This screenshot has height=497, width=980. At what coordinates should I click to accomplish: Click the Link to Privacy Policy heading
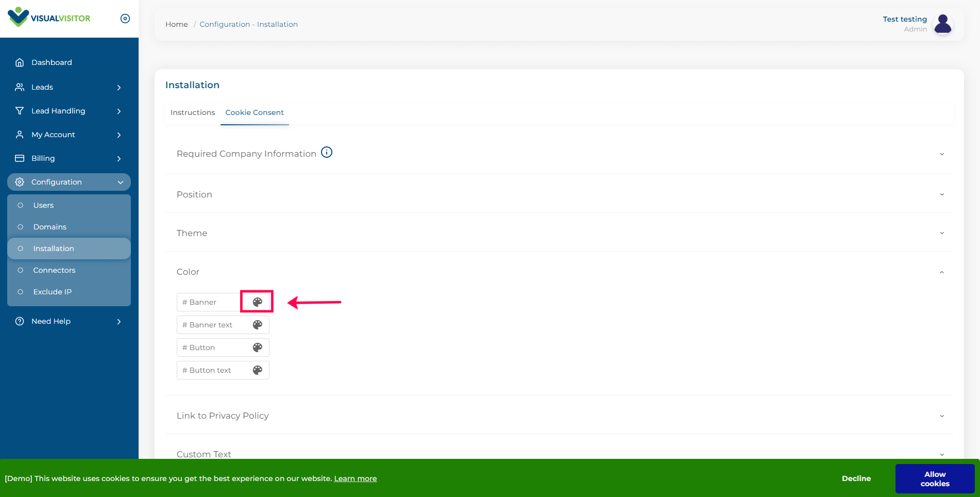(223, 416)
